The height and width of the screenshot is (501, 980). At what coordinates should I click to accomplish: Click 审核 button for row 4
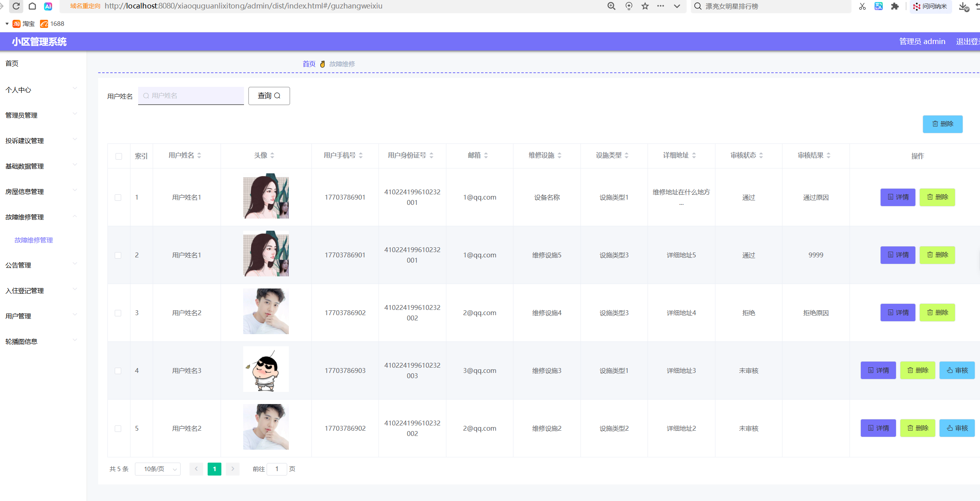point(957,370)
